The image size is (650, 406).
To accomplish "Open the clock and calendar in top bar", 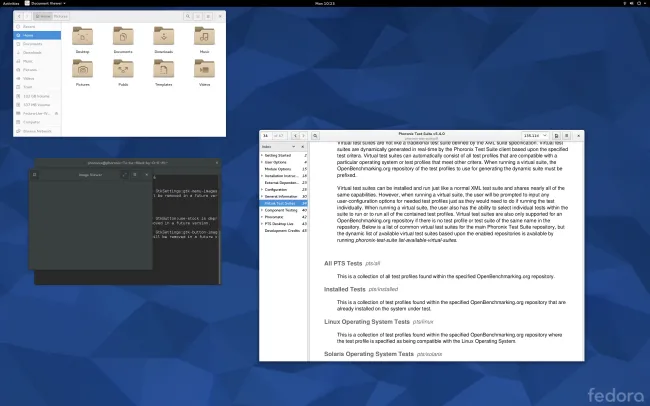I will tap(325, 3).
